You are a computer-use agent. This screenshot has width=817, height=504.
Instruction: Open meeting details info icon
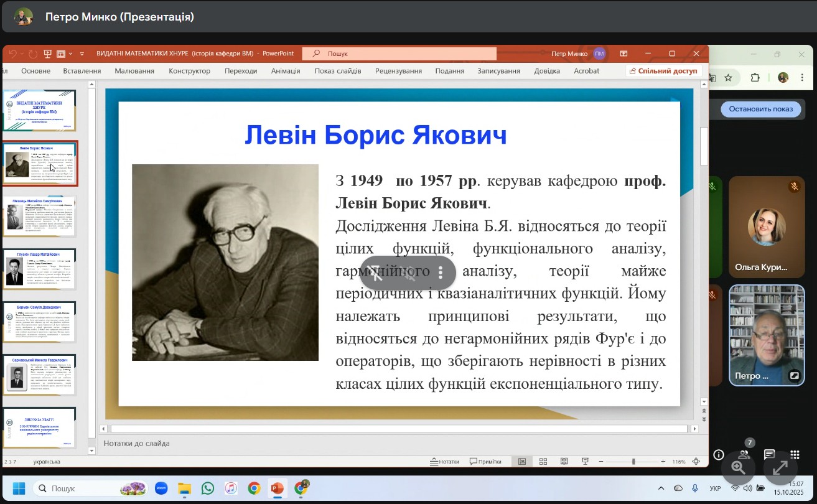(x=718, y=455)
